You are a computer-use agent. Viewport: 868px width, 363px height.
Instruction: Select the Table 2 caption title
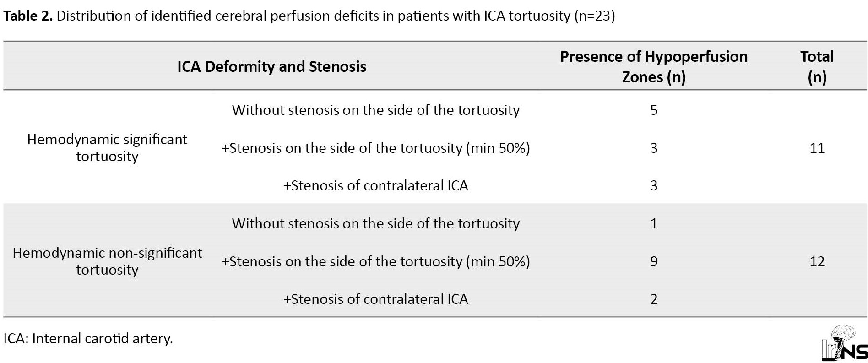[x=309, y=16]
